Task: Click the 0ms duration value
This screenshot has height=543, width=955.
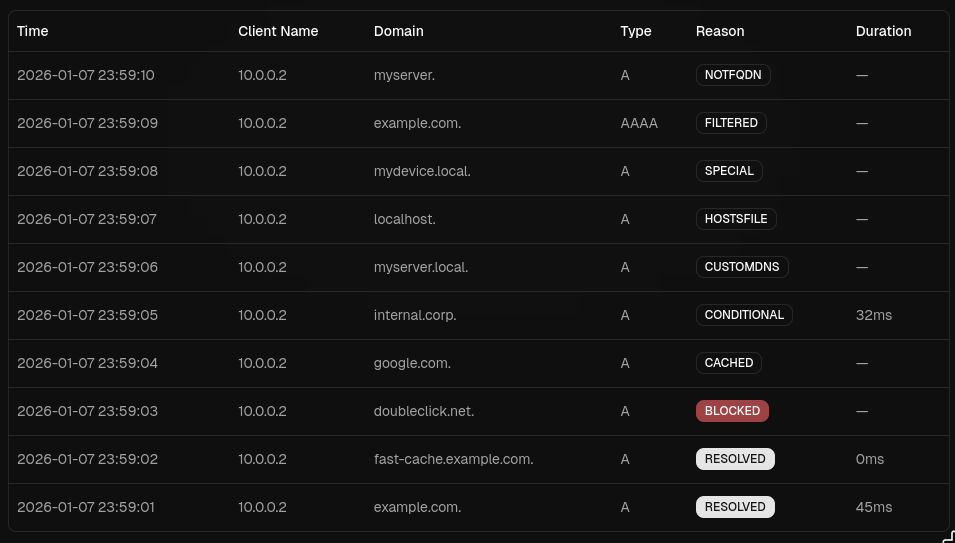Action: pyautogui.click(x=870, y=459)
